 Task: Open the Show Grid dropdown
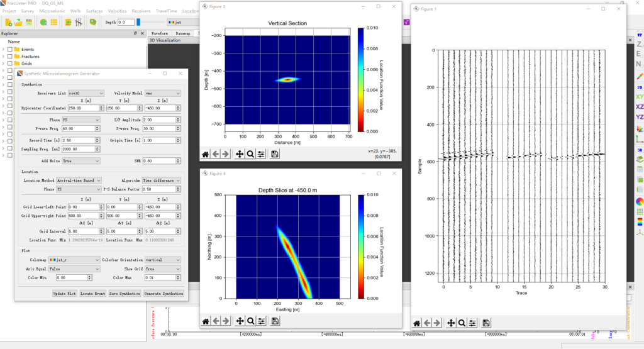coord(163,269)
